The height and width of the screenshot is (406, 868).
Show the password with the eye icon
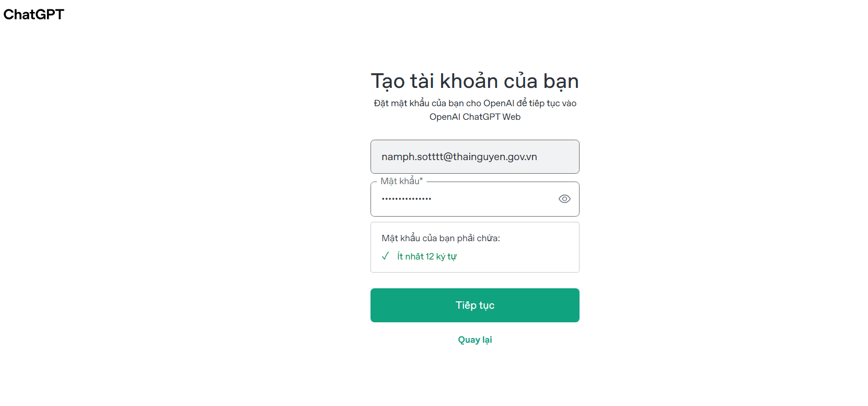pos(564,199)
